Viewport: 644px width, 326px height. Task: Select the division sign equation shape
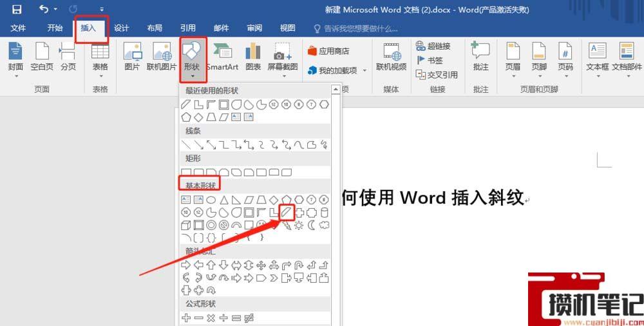tap(224, 318)
